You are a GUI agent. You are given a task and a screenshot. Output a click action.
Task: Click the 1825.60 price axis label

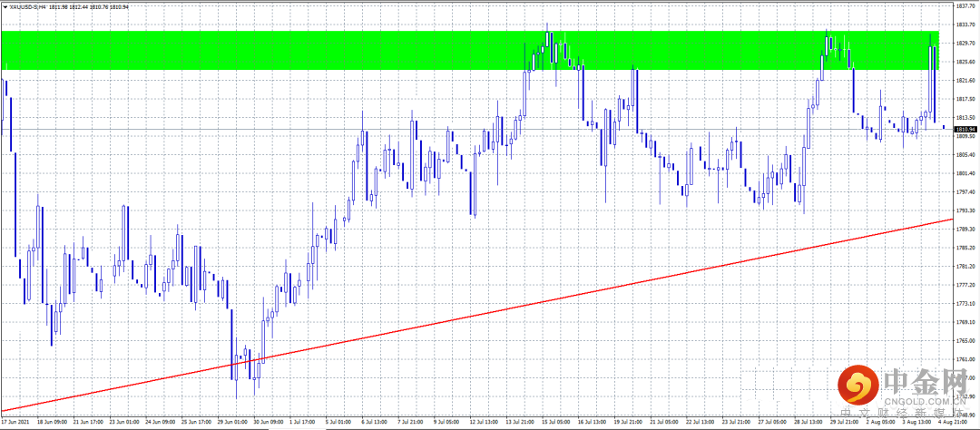(x=966, y=62)
